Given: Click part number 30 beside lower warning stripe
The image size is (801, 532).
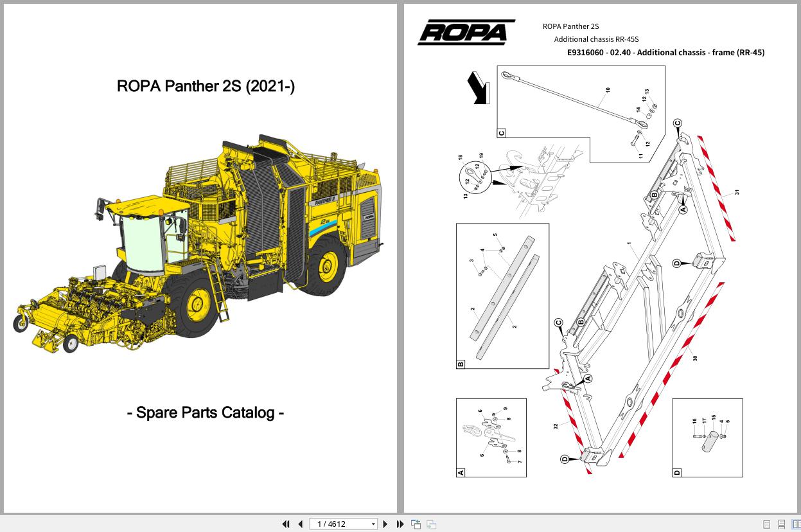Looking at the screenshot, I should [695, 358].
